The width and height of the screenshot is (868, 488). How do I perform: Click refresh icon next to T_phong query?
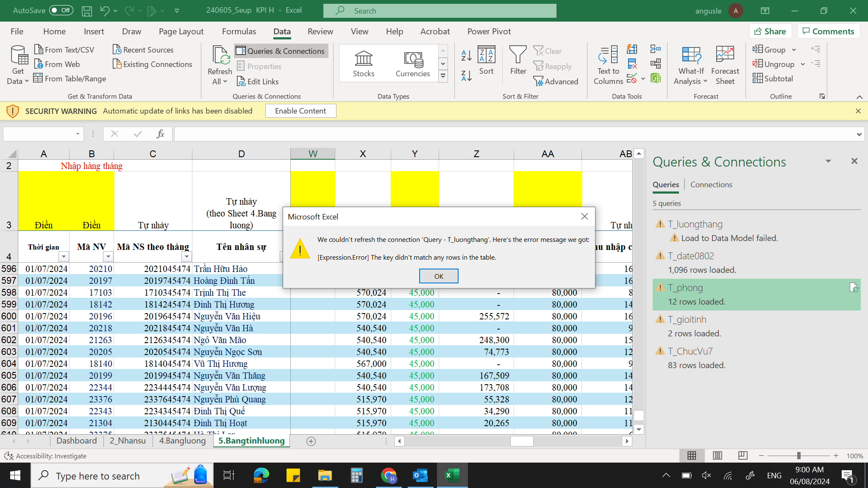pyautogui.click(x=854, y=288)
